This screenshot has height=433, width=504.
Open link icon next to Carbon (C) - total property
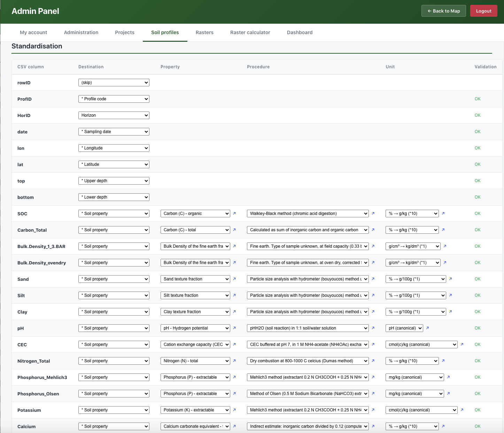(234, 230)
